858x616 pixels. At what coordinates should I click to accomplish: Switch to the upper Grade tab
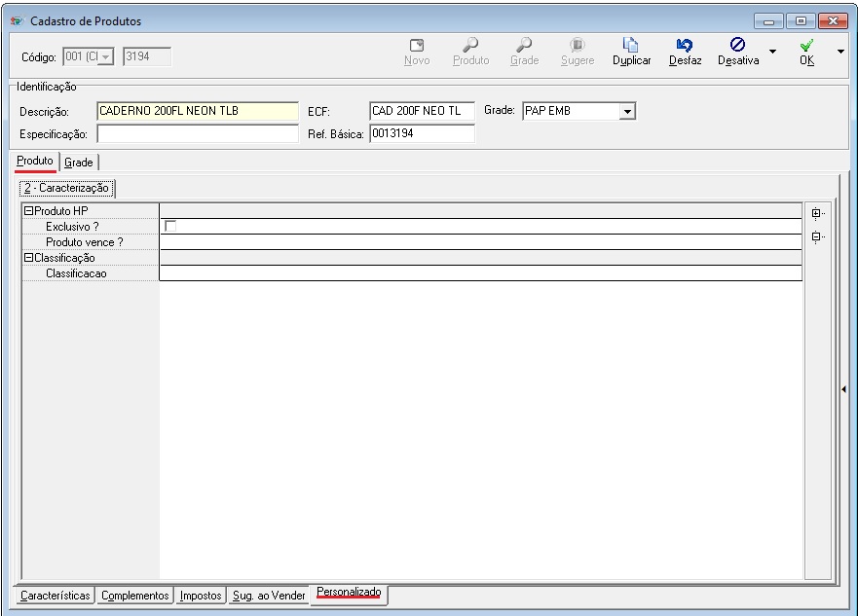(x=79, y=163)
